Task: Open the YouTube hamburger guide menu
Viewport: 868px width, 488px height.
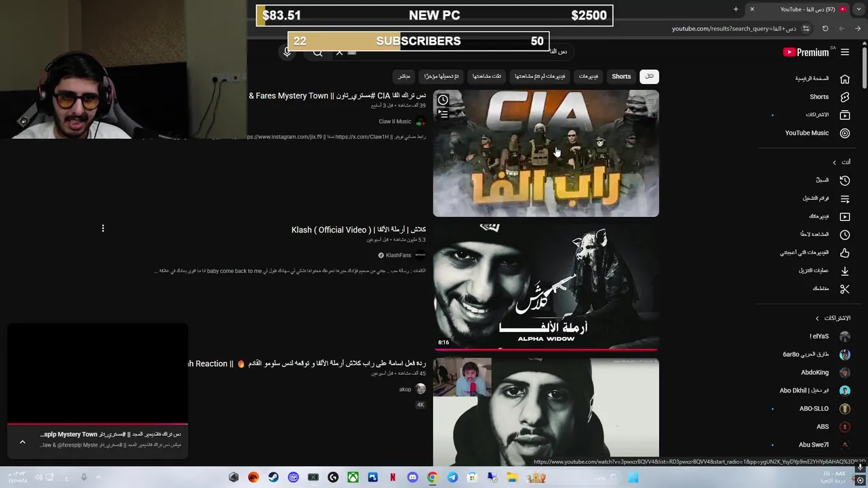Action: point(845,52)
